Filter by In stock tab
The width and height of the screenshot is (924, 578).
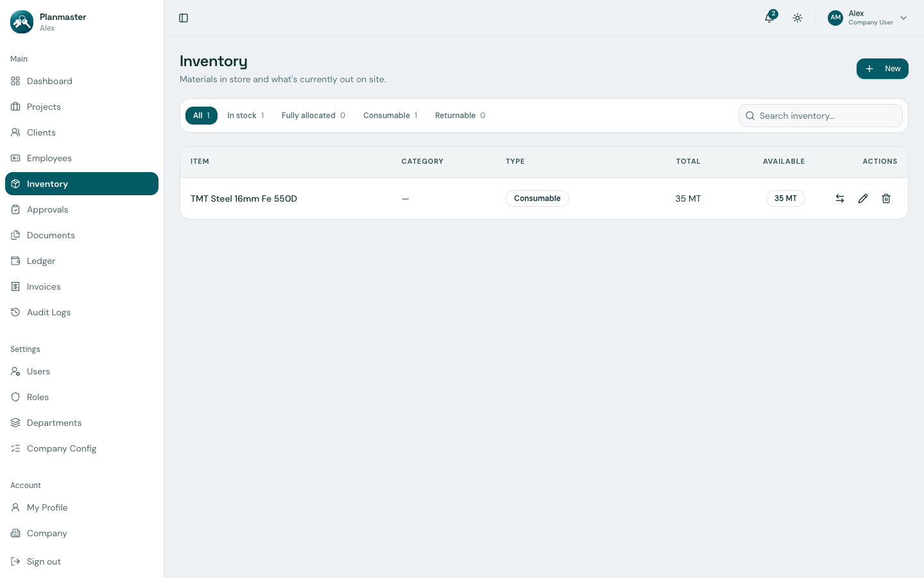click(246, 116)
